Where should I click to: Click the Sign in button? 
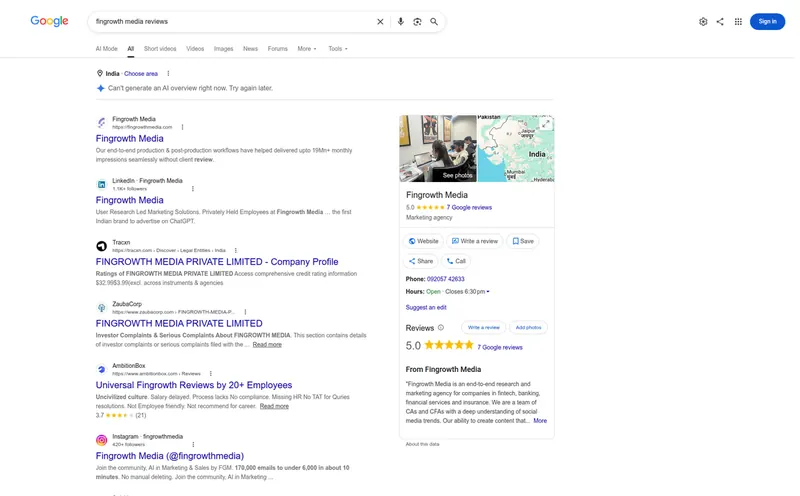767,21
